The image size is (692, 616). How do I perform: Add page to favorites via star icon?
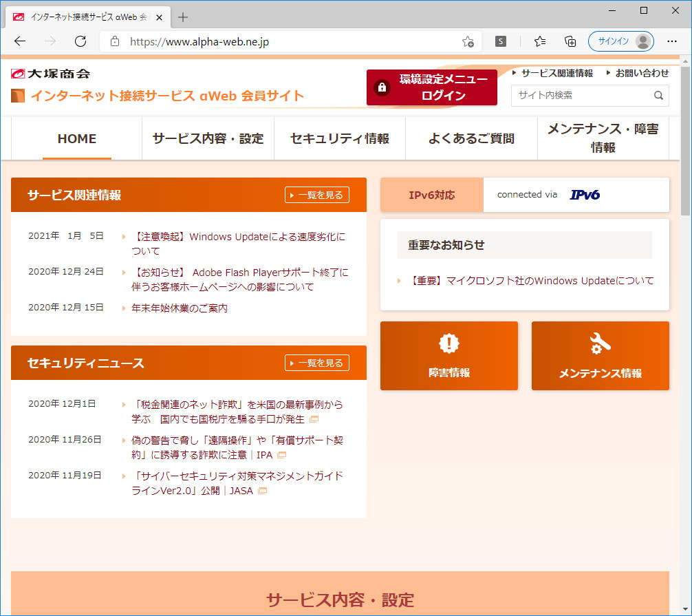[x=468, y=41]
